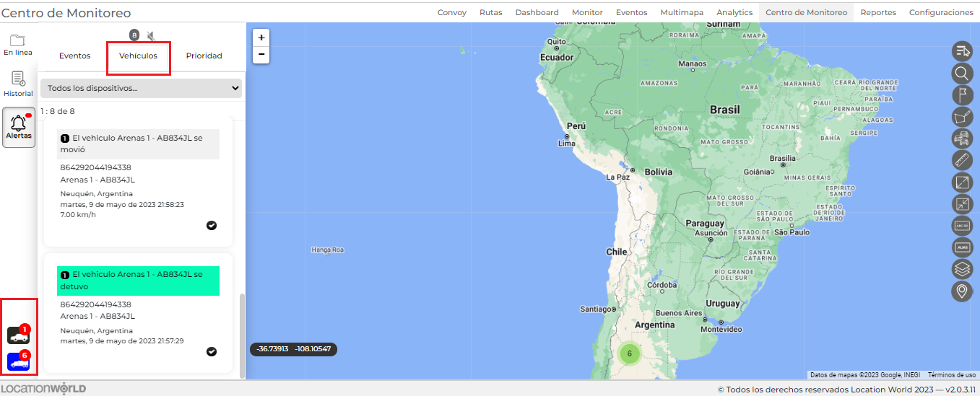Open the Configuraciones menu item
The image size is (980, 396).
coord(941,12)
